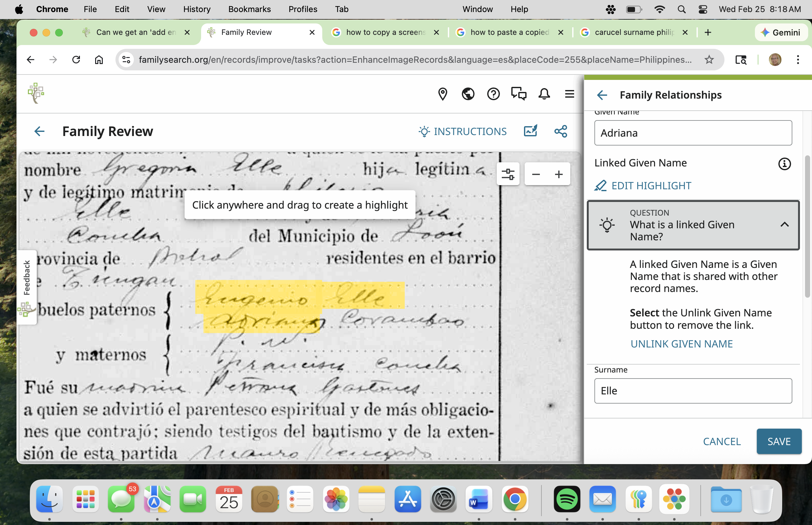Viewport: 812px width, 525px height.
Task: Collapse the linked Given Name question
Action: (x=784, y=225)
